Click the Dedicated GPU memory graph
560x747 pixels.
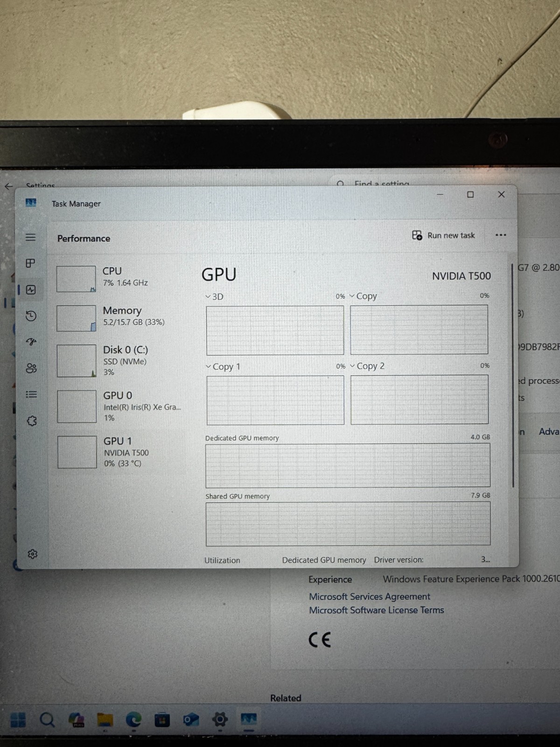(x=348, y=465)
